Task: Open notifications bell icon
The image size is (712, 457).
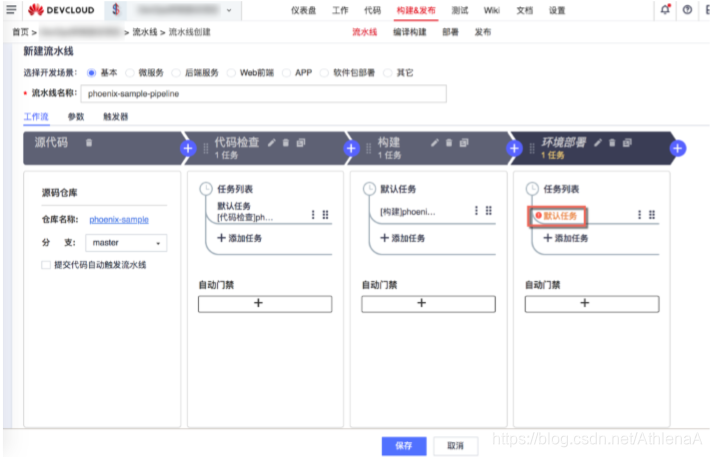Action: [665, 9]
